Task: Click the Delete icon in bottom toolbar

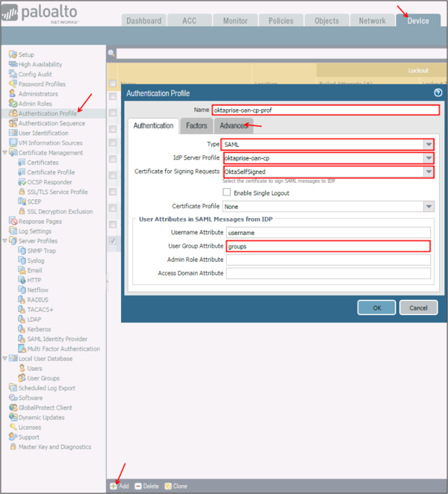Action: tap(137, 486)
